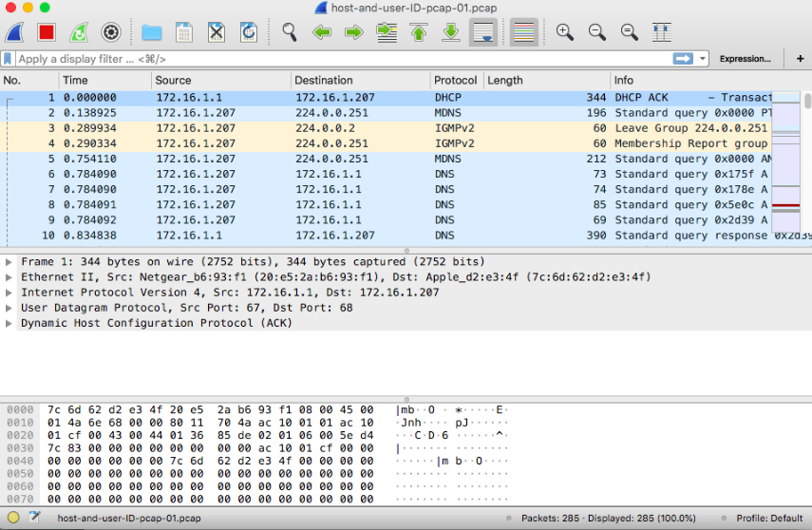Zoom in packet text
The height and width of the screenshot is (530, 812).
[x=564, y=32]
